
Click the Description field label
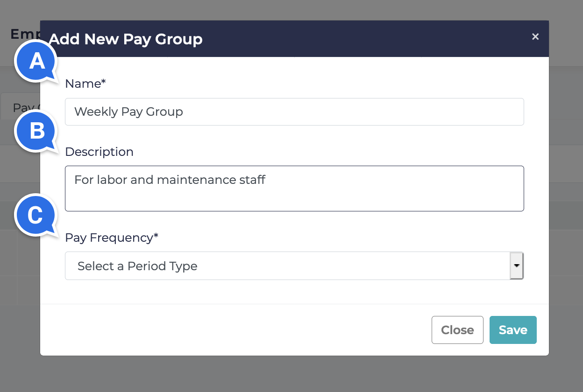pyautogui.click(x=99, y=152)
